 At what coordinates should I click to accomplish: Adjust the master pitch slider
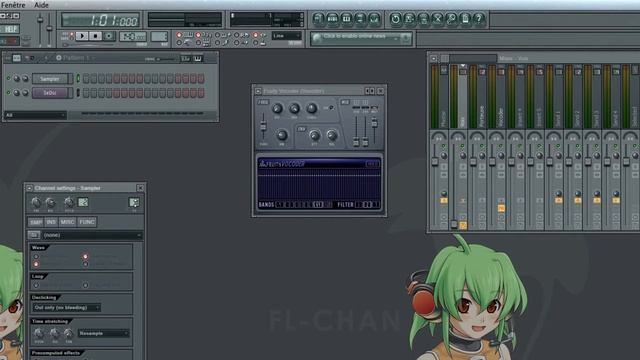pos(49,29)
